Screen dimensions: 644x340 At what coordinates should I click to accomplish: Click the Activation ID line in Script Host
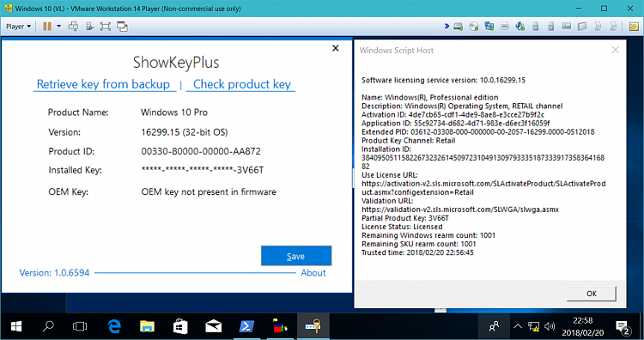(453, 114)
